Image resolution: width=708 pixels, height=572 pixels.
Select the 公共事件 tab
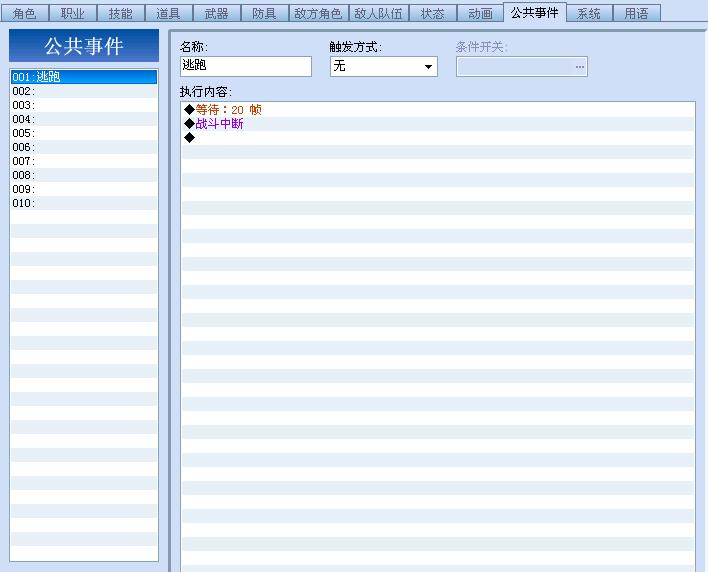click(535, 12)
